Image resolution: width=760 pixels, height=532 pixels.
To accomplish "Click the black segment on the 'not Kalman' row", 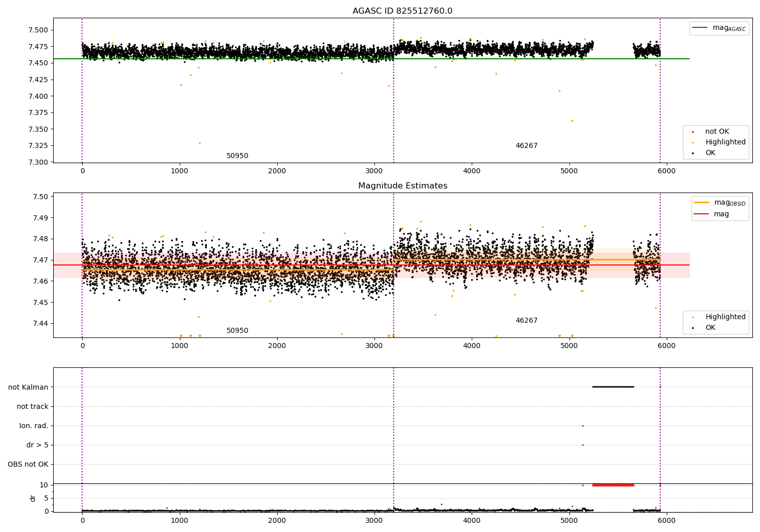I will 613,387.
